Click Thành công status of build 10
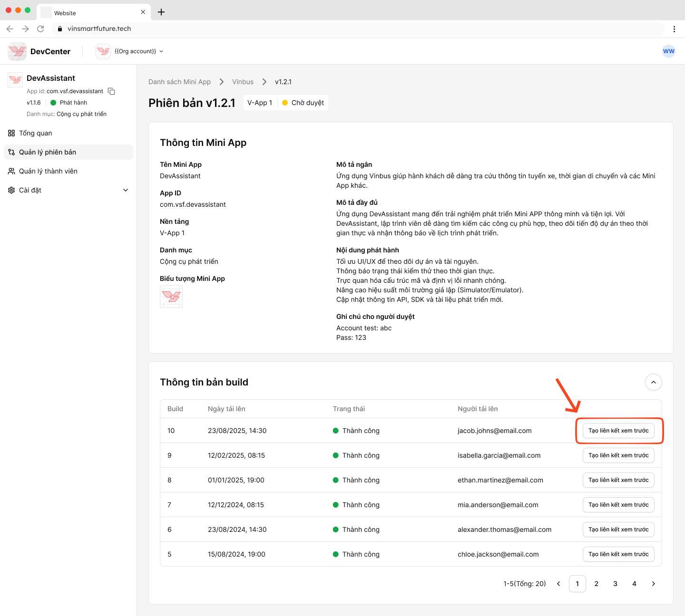This screenshot has width=685, height=616. pyautogui.click(x=356, y=431)
